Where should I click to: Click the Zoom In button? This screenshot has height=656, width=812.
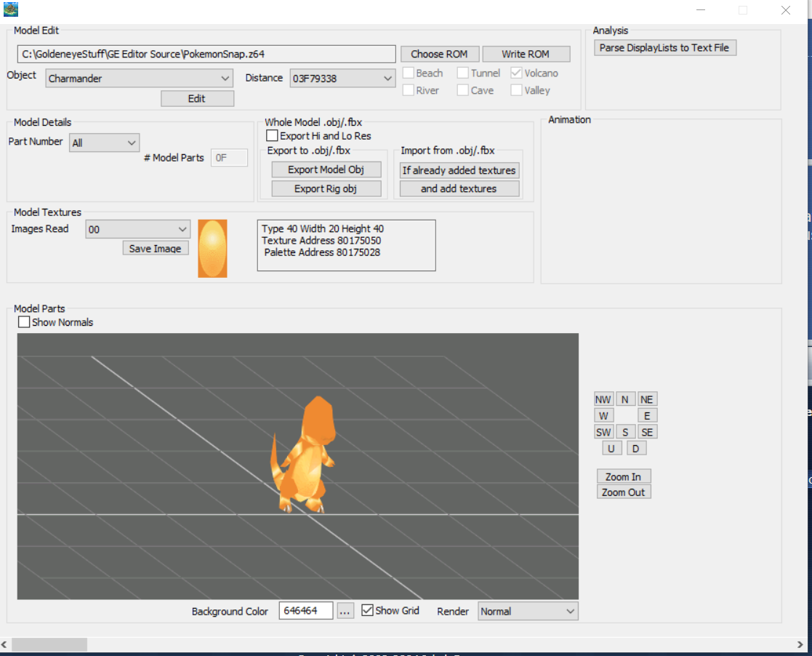[624, 476]
